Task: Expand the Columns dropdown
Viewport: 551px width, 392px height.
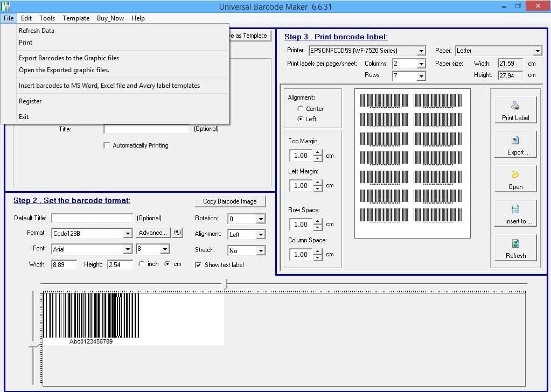Action: pos(421,64)
